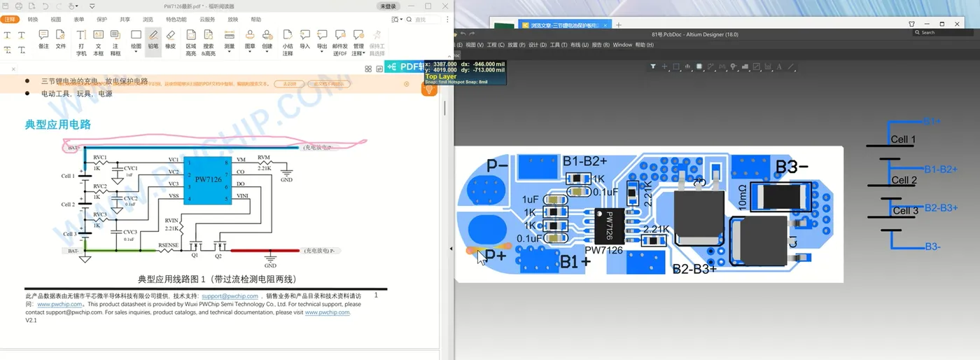Click the 未登录 login button
This screenshot has height=360, width=980.
pyautogui.click(x=388, y=6)
